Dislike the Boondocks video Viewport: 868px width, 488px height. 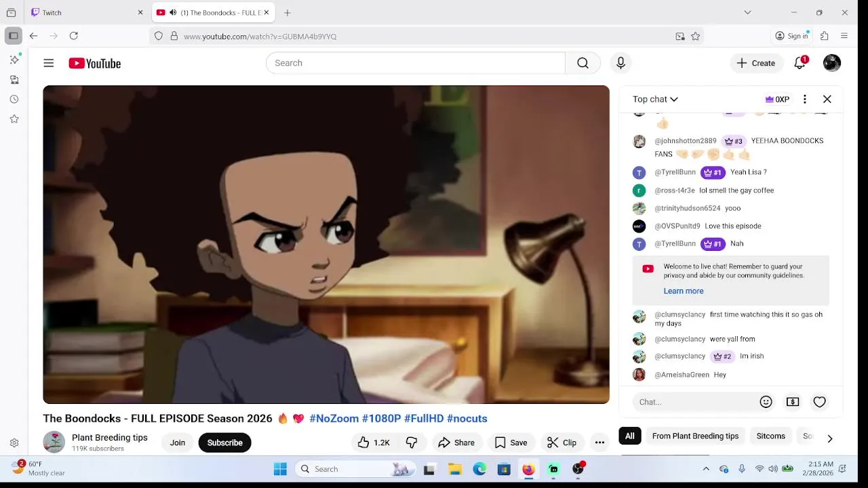[x=412, y=443]
